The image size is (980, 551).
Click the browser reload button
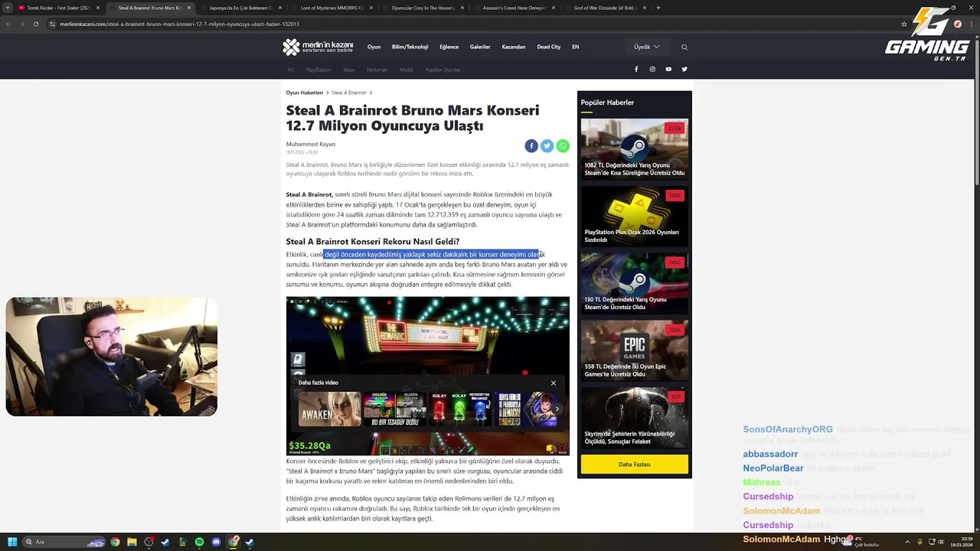(x=35, y=24)
